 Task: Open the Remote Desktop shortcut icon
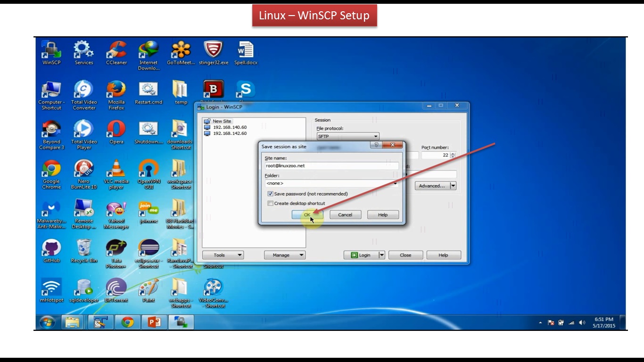(x=84, y=214)
